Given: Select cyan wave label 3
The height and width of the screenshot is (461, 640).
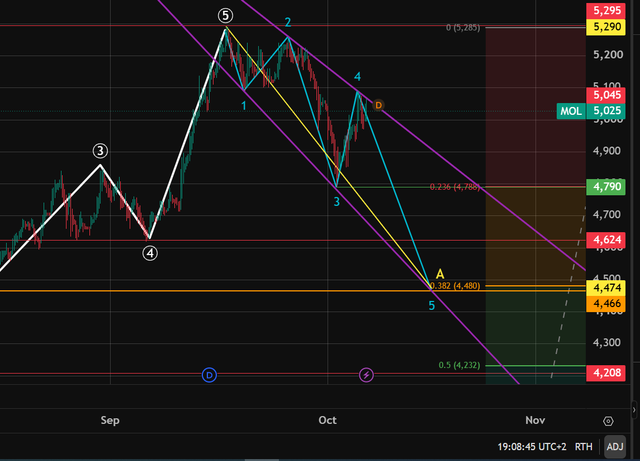Looking at the screenshot, I should [336, 202].
